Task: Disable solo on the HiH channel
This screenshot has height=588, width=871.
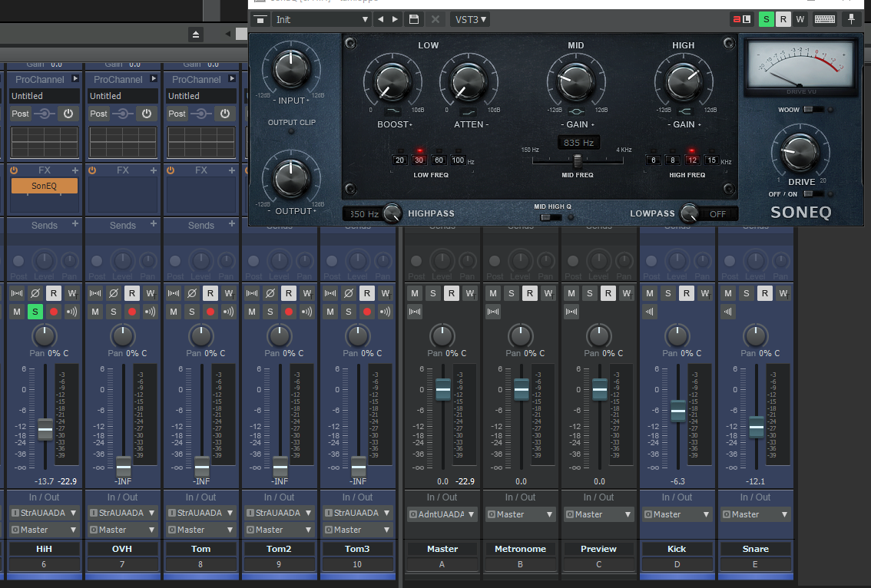Action: coord(35,312)
